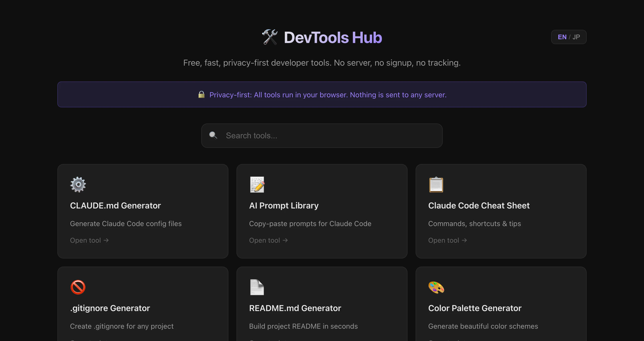Screen dimensions: 644x341
Task: Open tool link for CLAUDE.md Generator
Action: pyautogui.click(x=89, y=240)
